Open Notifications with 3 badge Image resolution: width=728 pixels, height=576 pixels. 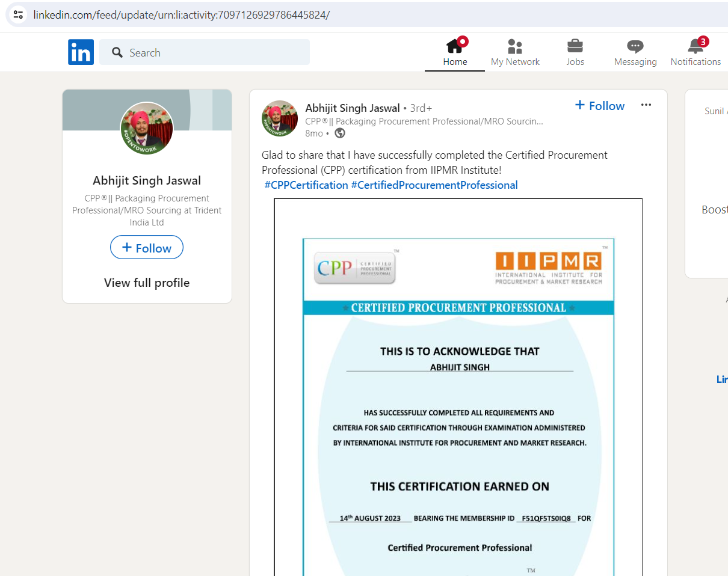point(696,52)
